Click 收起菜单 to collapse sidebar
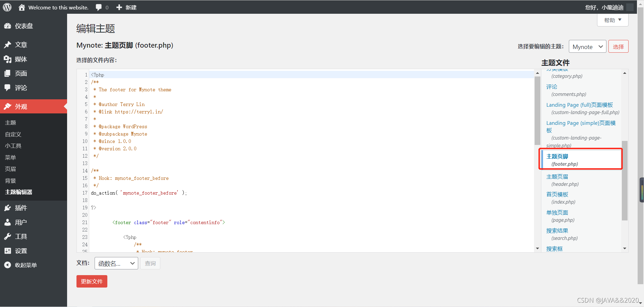The height and width of the screenshot is (307, 644). coord(26,265)
